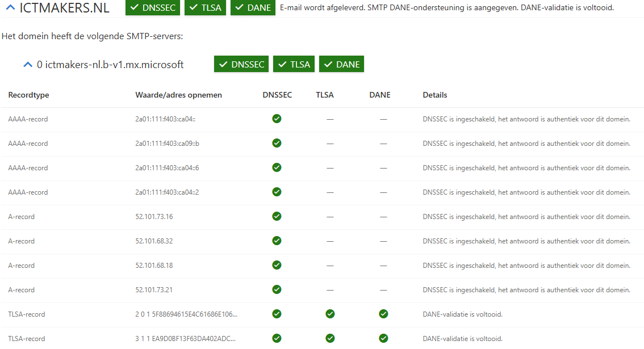Click the Details column header
Image resolution: width=644 pixels, height=349 pixels.
click(434, 95)
